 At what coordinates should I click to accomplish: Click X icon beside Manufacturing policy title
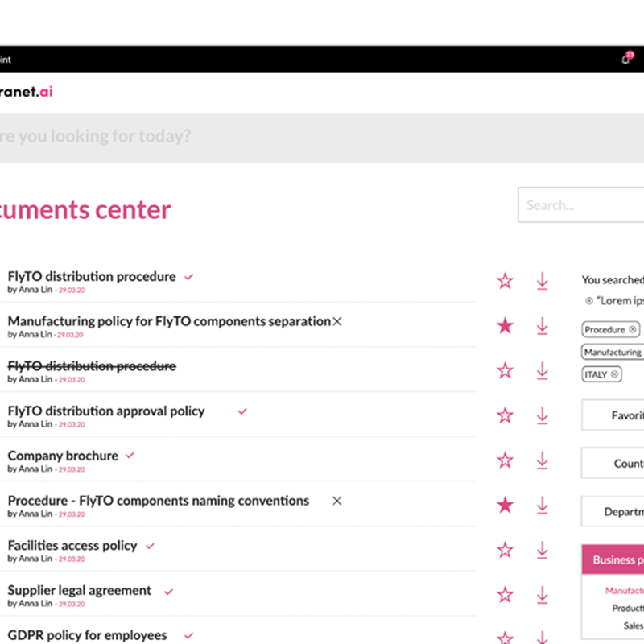click(337, 321)
